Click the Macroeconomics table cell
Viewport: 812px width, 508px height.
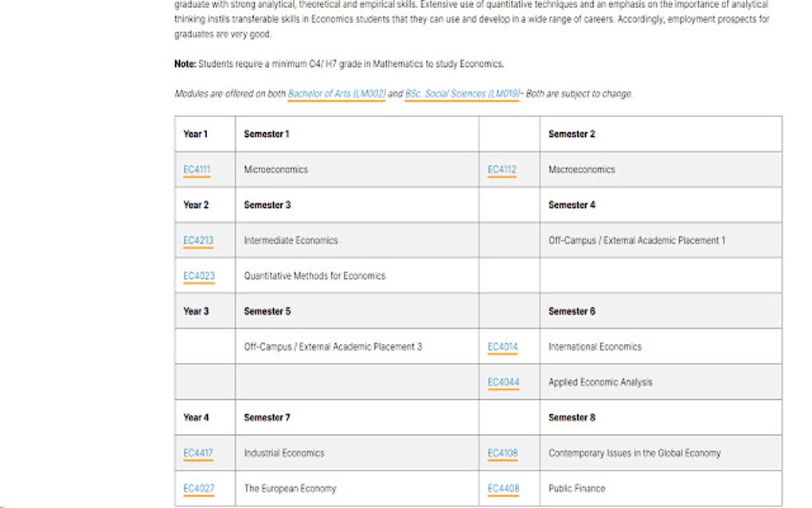[x=582, y=170]
